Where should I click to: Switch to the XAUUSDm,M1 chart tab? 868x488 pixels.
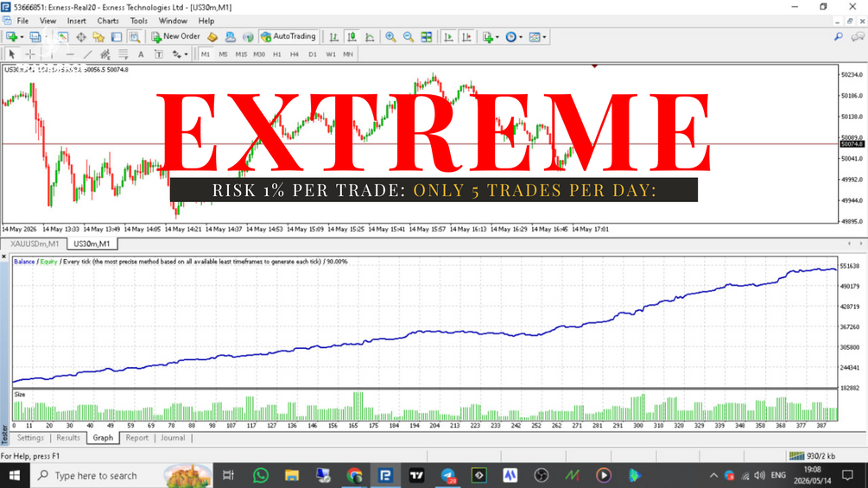coord(35,244)
